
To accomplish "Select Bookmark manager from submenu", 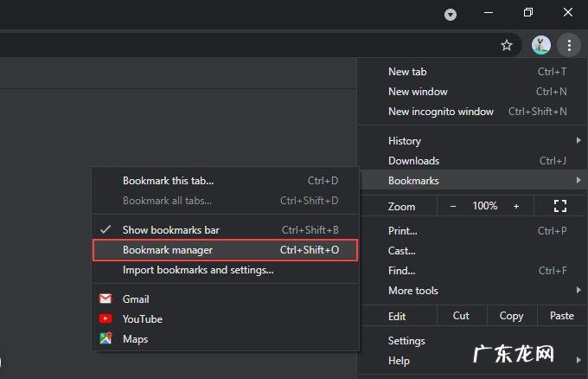I will pos(168,250).
